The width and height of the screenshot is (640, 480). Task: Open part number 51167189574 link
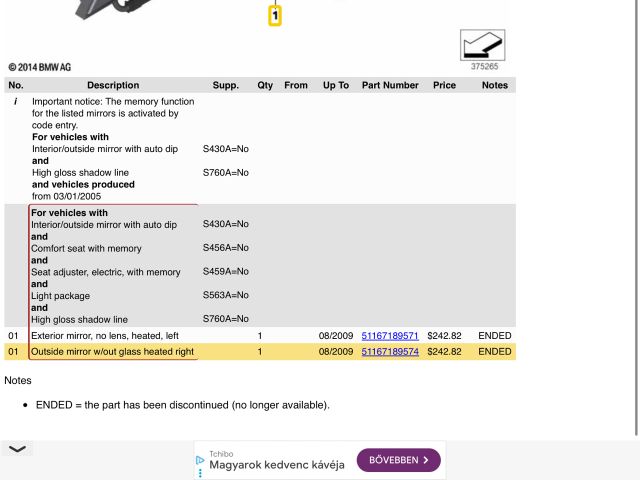(x=390, y=352)
